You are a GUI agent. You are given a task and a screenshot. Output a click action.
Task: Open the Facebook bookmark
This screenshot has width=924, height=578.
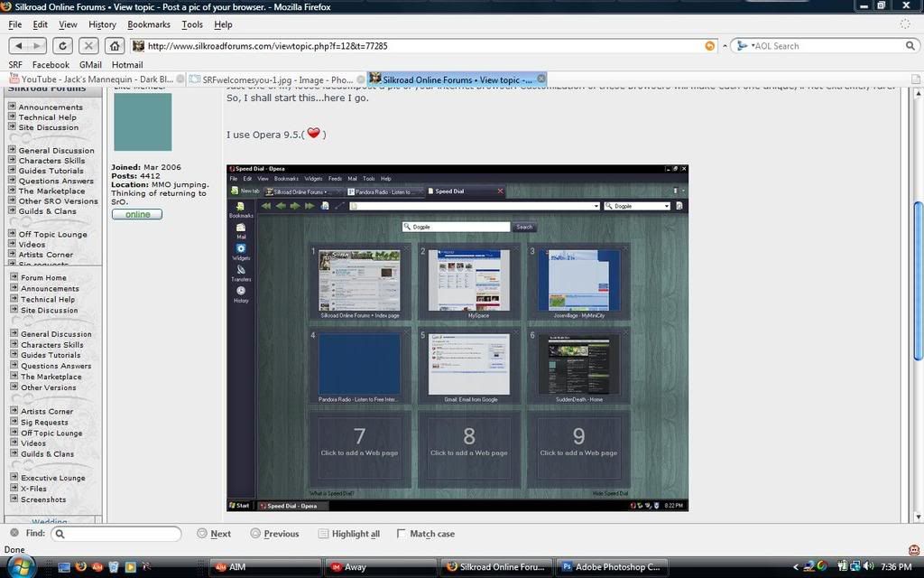[51, 65]
